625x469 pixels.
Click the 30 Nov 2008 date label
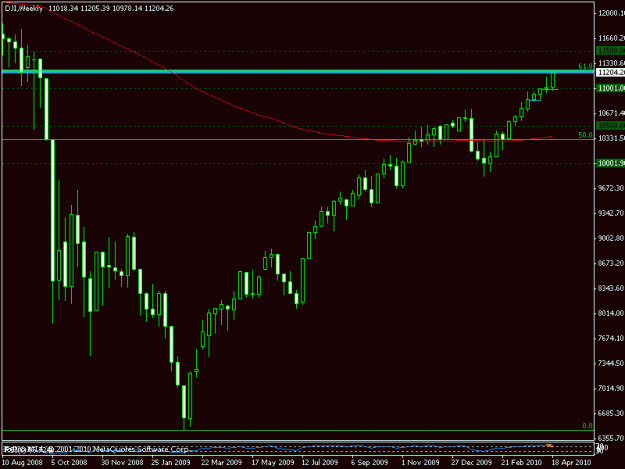pos(122,462)
